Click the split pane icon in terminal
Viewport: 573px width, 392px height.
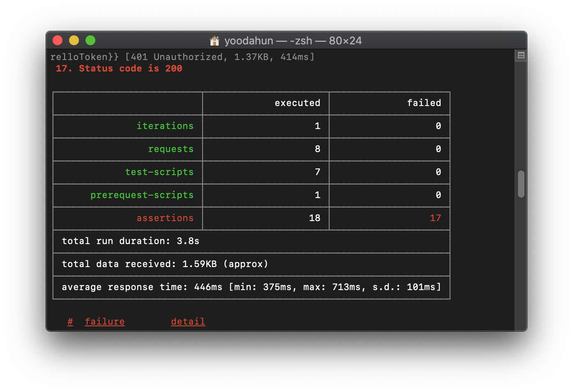(520, 55)
